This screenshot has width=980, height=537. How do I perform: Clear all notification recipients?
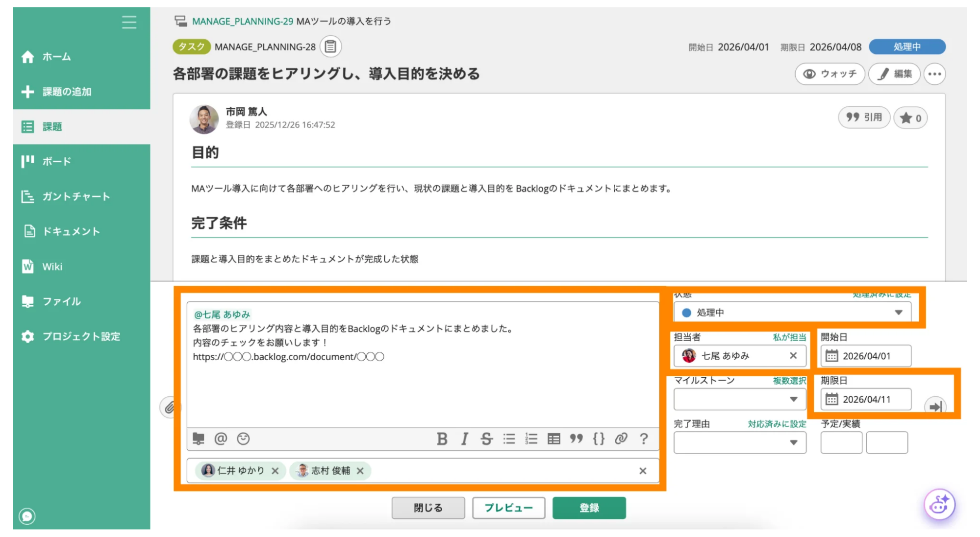coord(643,471)
